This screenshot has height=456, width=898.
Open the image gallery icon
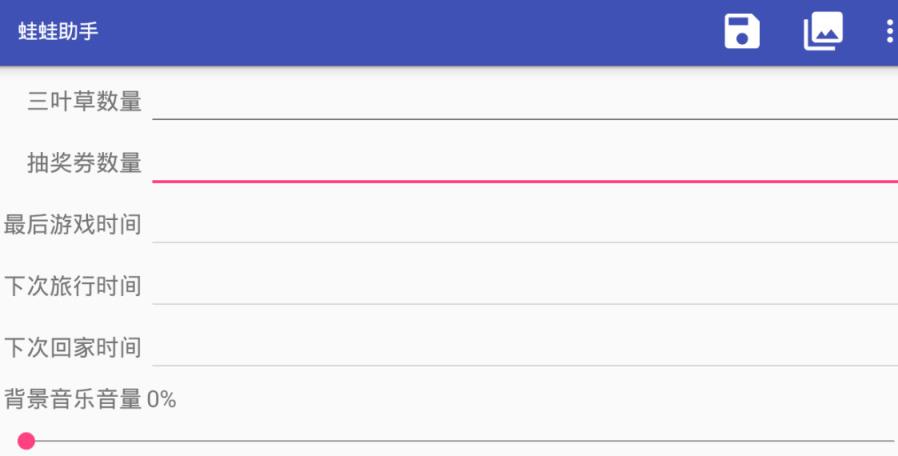(822, 32)
